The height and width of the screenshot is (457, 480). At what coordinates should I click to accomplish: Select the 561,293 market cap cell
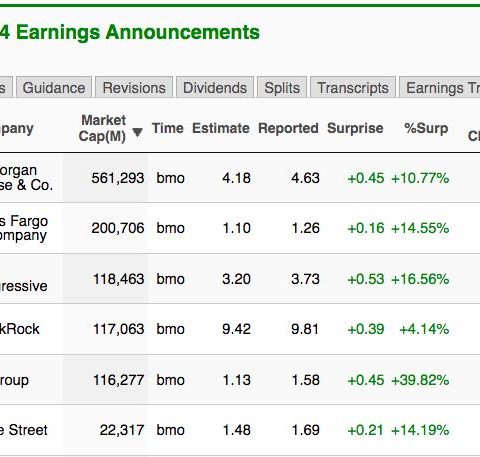pos(118,178)
